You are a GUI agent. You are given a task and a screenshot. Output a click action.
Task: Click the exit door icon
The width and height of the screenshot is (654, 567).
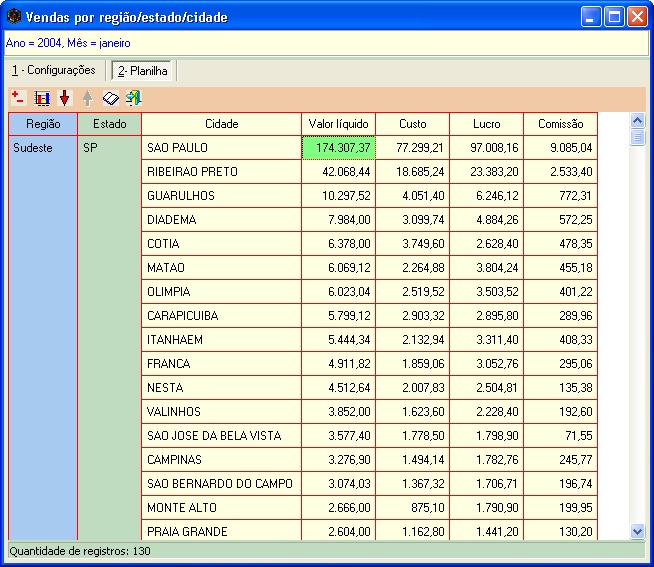click(x=134, y=98)
